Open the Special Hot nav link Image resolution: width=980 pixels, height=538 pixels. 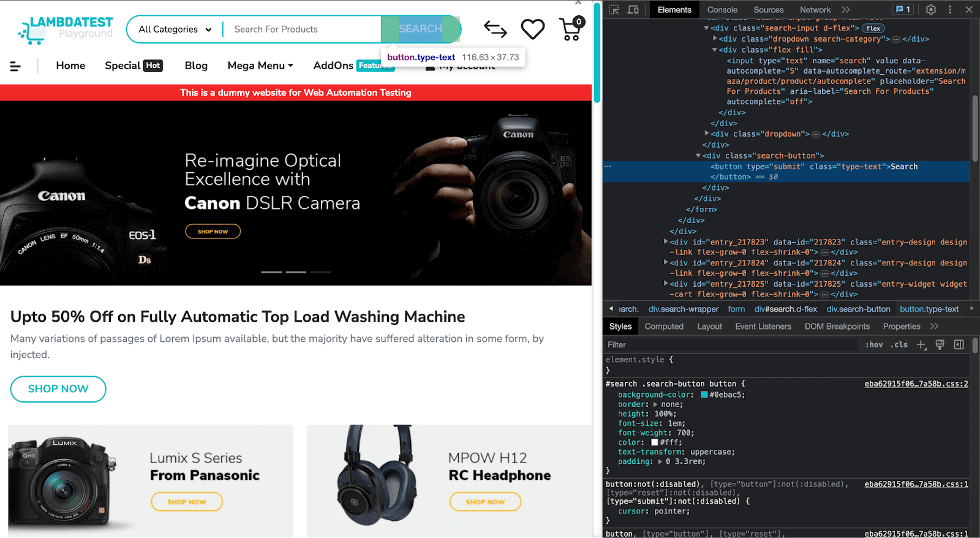(134, 66)
